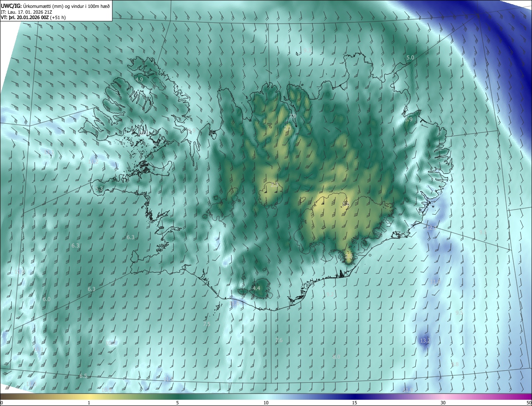Viewport: 532px width, 406px height.
Task: Click the 7.5 value south of the coast
Action: (207, 324)
